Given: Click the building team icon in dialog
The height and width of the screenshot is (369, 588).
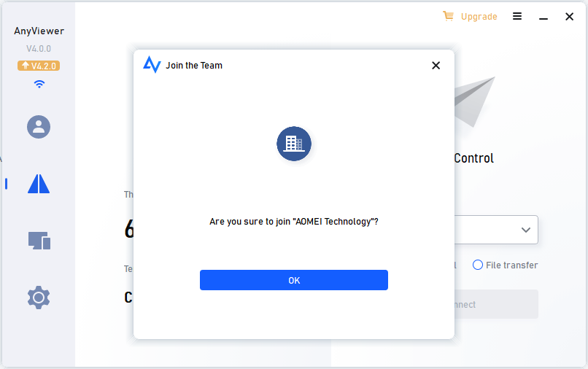Looking at the screenshot, I should tap(294, 144).
